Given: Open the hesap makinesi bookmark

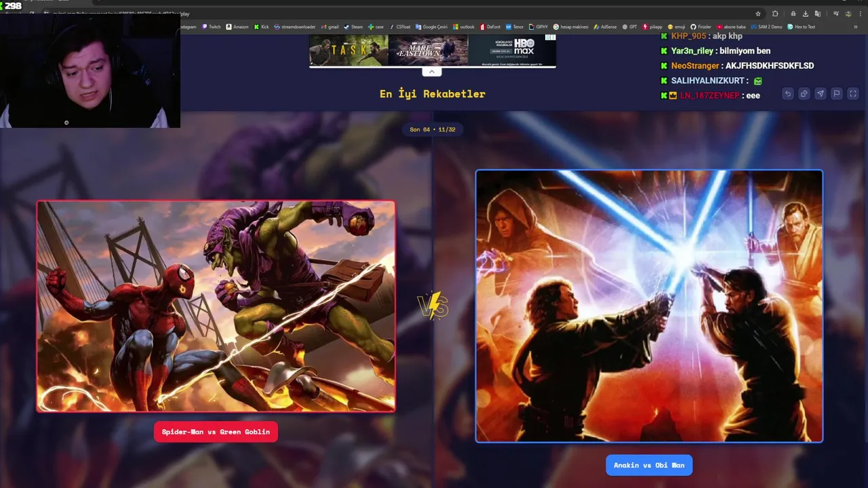Looking at the screenshot, I should [x=571, y=27].
